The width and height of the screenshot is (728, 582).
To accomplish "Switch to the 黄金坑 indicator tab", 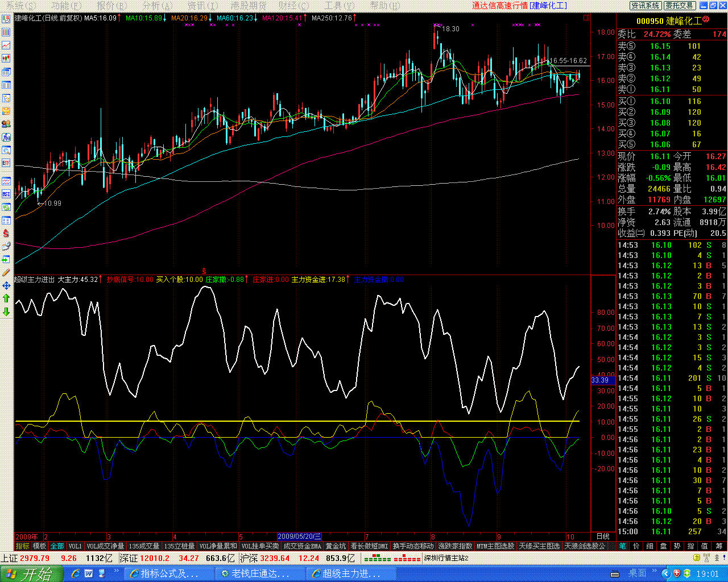I will (336, 546).
